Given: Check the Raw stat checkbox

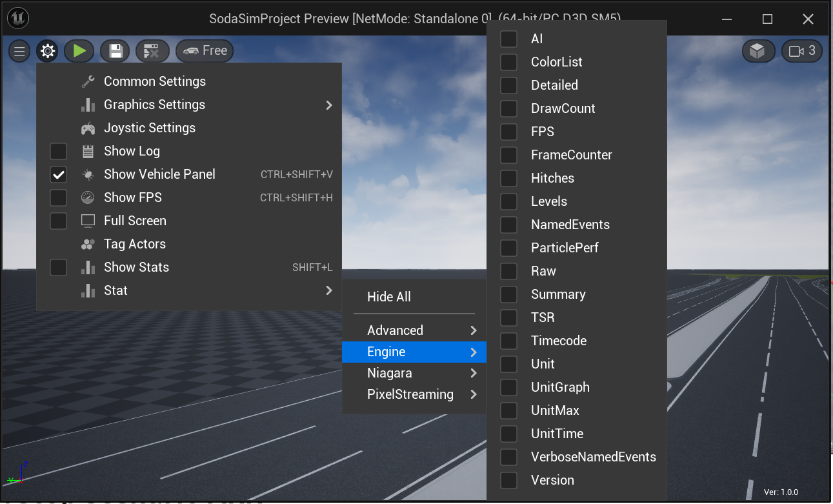Looking at the screenshot, I should tap(509, 271).
